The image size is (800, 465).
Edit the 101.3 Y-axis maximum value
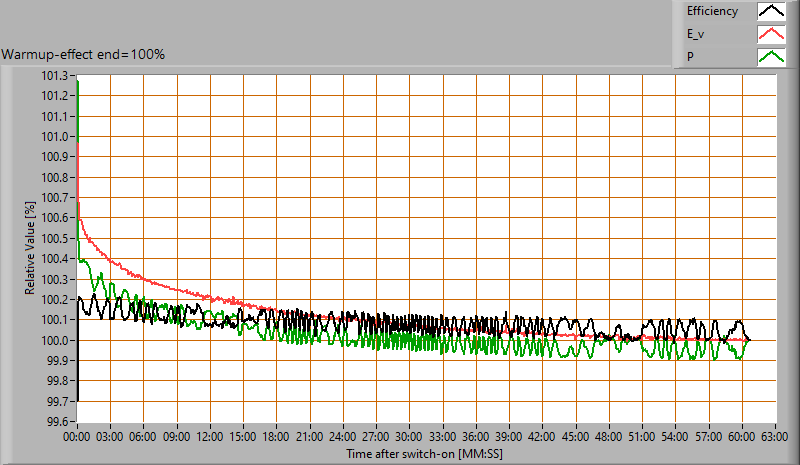click(x=54, y=76)
